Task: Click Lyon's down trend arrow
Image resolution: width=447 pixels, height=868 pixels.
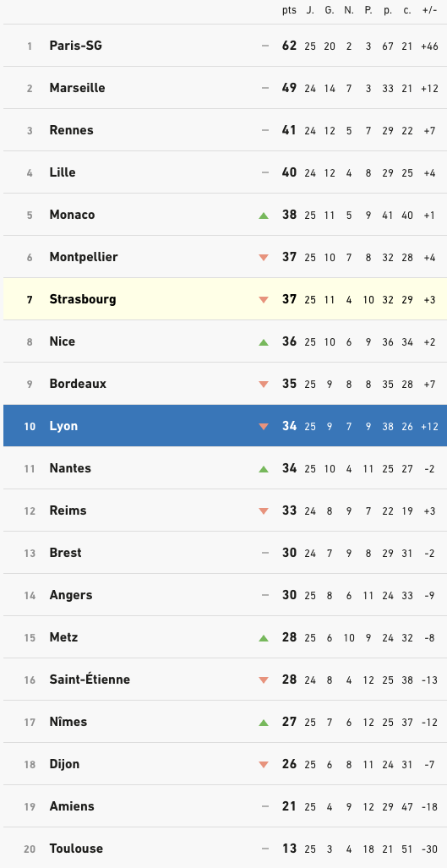Action: (x=264, y=426)
